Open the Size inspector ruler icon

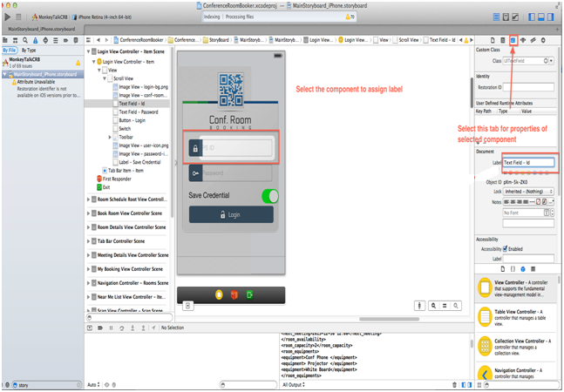pos(533,40)
